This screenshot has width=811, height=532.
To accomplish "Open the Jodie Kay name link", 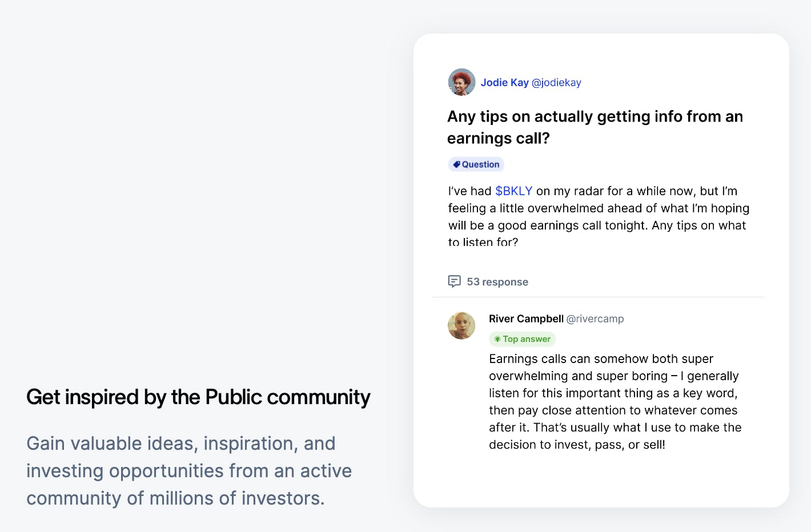I will [x=504, y=83].
